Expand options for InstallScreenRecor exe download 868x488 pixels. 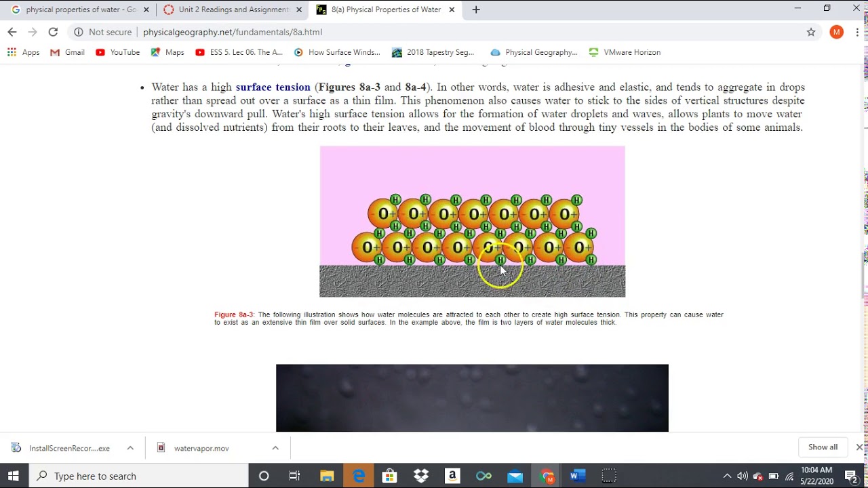[130, 448]
